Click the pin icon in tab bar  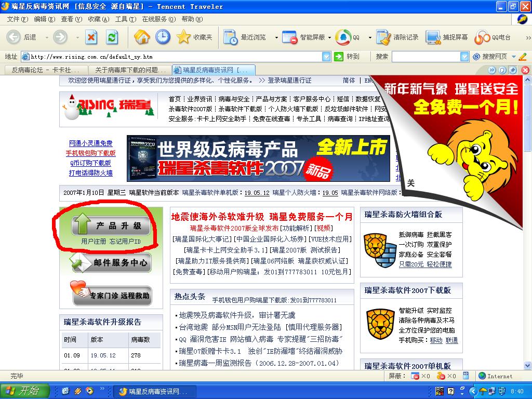pyautogui.click(x=513, y=70)
